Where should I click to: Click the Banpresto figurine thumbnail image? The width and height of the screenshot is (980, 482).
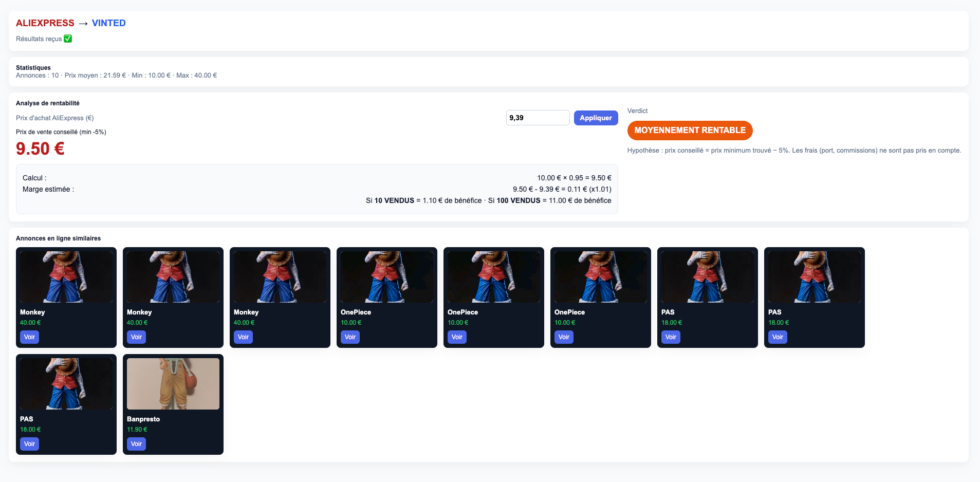click(173, 383)
